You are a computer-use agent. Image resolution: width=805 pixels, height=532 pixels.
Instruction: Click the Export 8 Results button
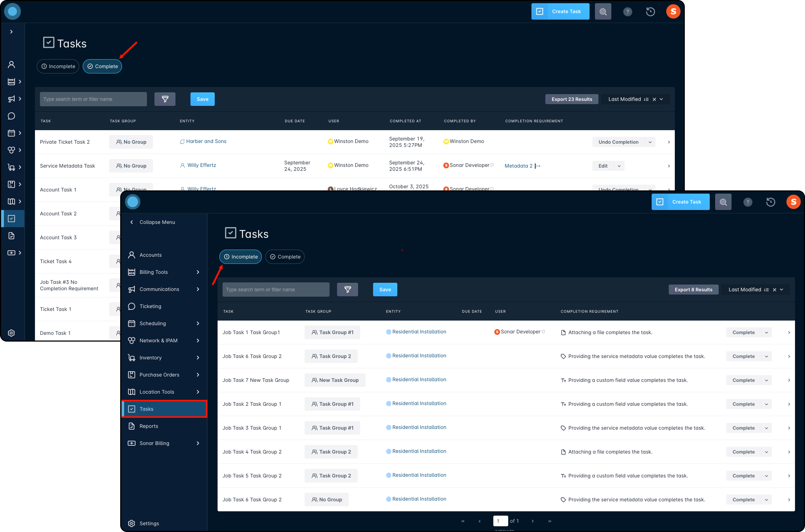[693, 290]
